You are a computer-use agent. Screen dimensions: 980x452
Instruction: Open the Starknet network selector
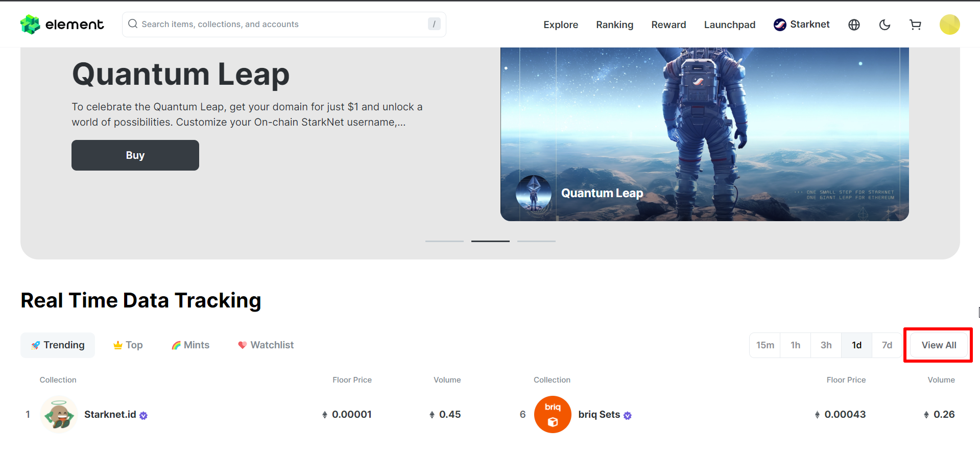801,25
